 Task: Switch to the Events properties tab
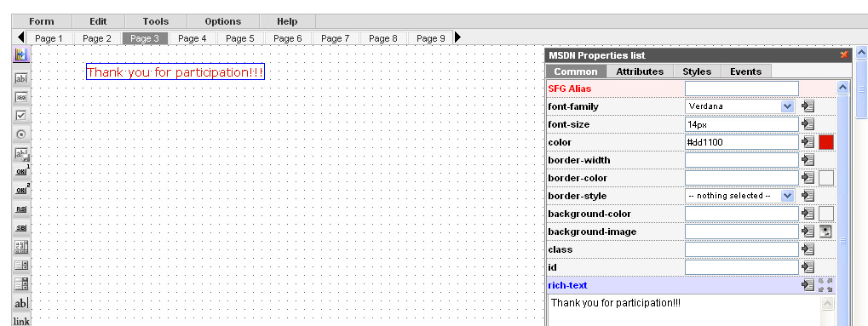pyautogui.click(x=745, y=71)
